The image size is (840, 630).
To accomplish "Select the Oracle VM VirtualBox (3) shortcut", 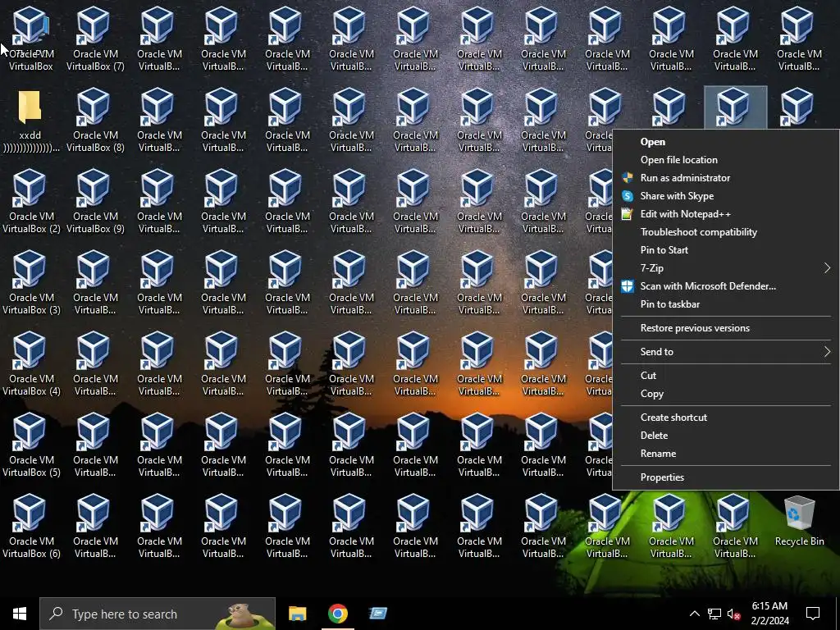I will (31, 282).
